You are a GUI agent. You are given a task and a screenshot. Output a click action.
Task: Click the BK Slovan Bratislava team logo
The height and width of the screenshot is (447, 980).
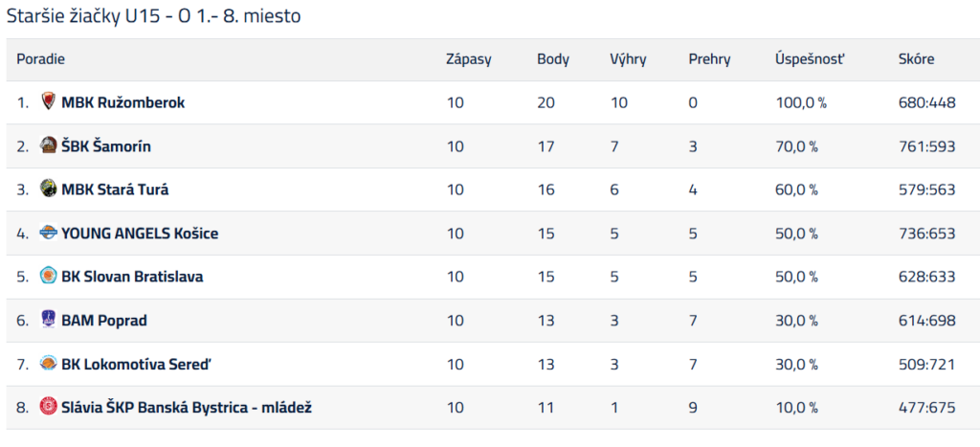tap(49, 276)
